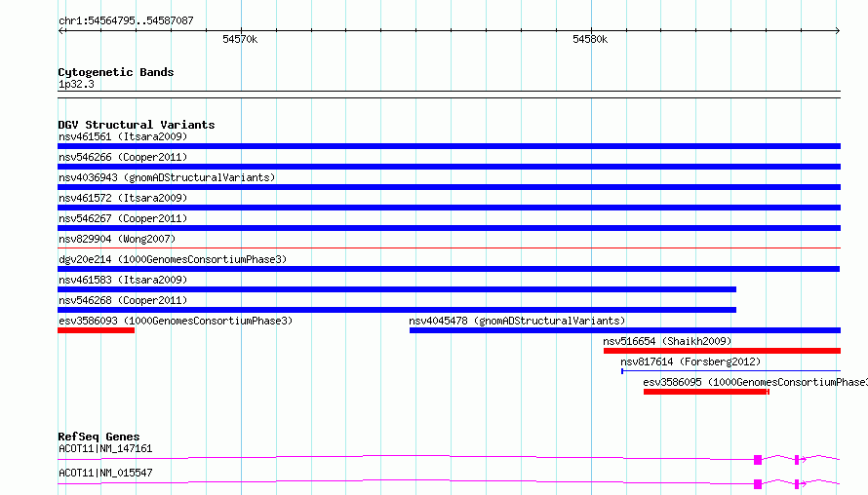
Task: Click the DGV Structural Variants track title
Action: [x=137, y=125]
